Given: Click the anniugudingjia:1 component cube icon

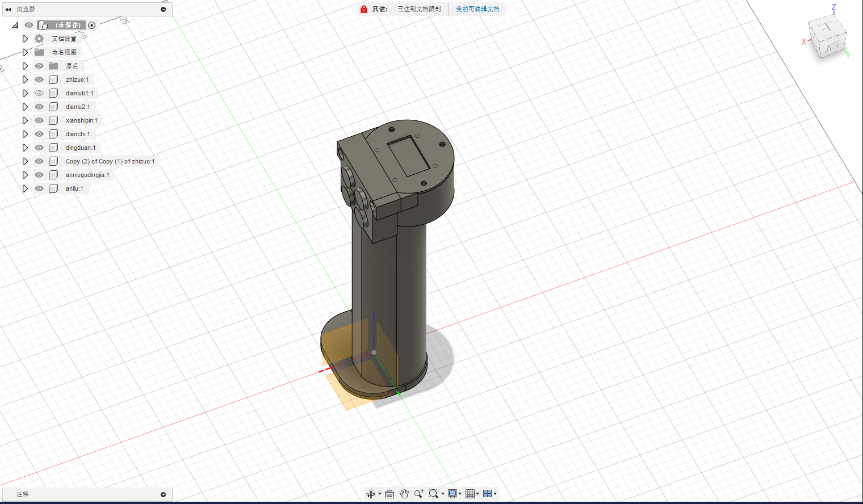Looking at the screenshot, I should pyautogui.click(x=53, y=175).
